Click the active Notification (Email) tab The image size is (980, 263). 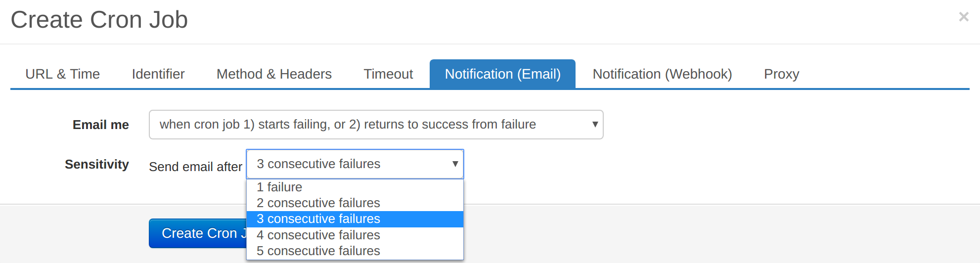[502, 74]
